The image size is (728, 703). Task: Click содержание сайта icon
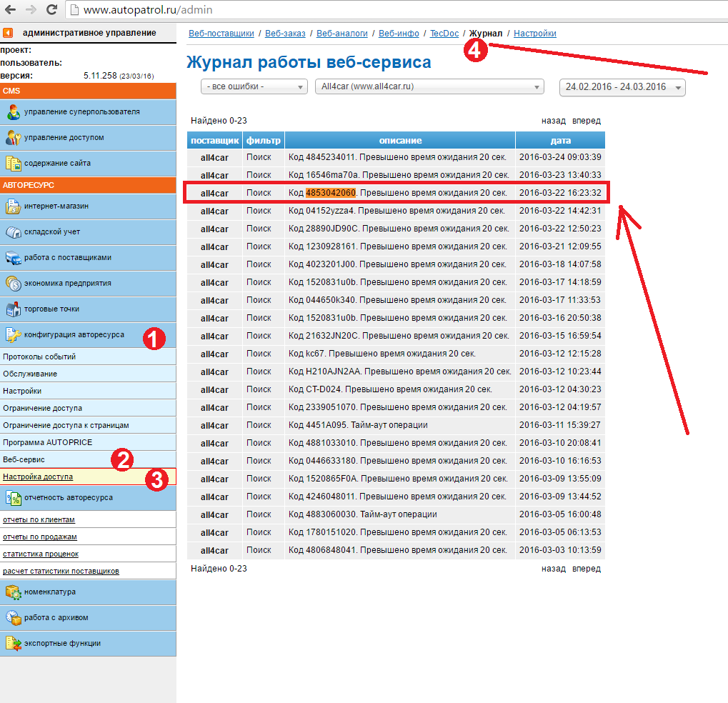click(13, 163)
